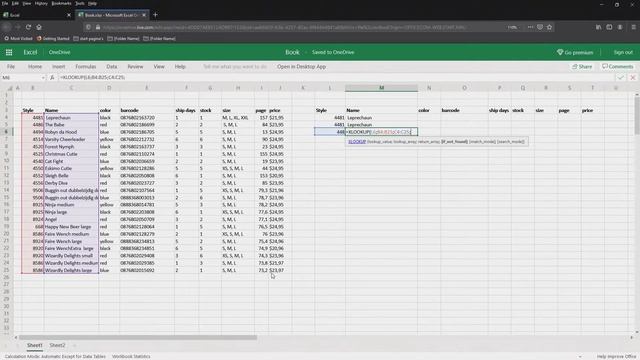Confirm the formula with the checkmark
This screenshot has height=360, width=640.
(620, 77)
